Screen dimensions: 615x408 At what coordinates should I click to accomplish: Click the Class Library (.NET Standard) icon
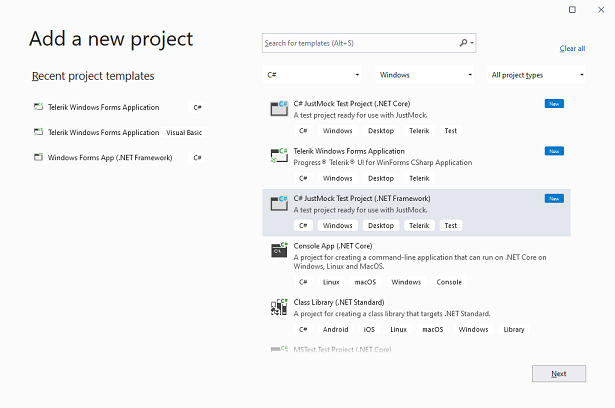pyautogui.click(x=279, y=307)
